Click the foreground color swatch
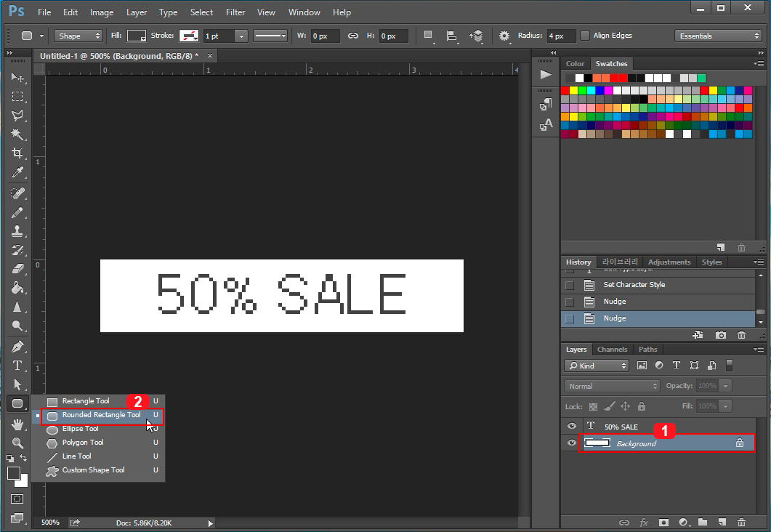Screen dimensions: 771x532 [x=13, y=472]
